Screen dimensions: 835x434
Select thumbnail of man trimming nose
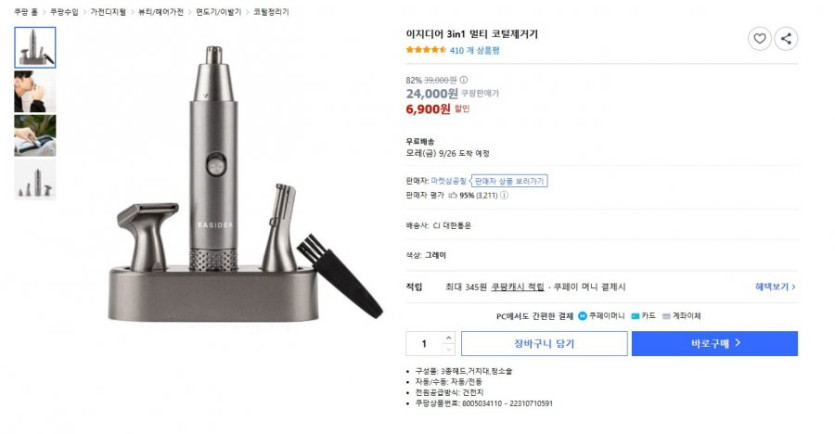click(x=35, y=92)
